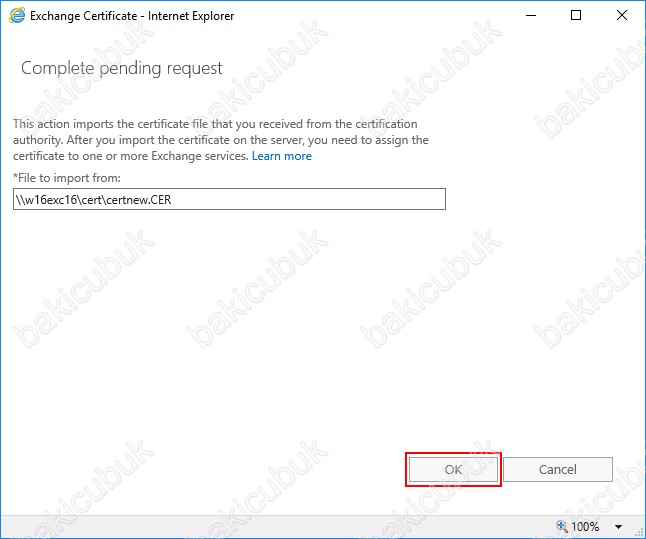Image resolution: width=646 pixels, height=539 pixels.
Task: Click the zoom magnifier icon in status bar
Action: click(x=562, y=526)
